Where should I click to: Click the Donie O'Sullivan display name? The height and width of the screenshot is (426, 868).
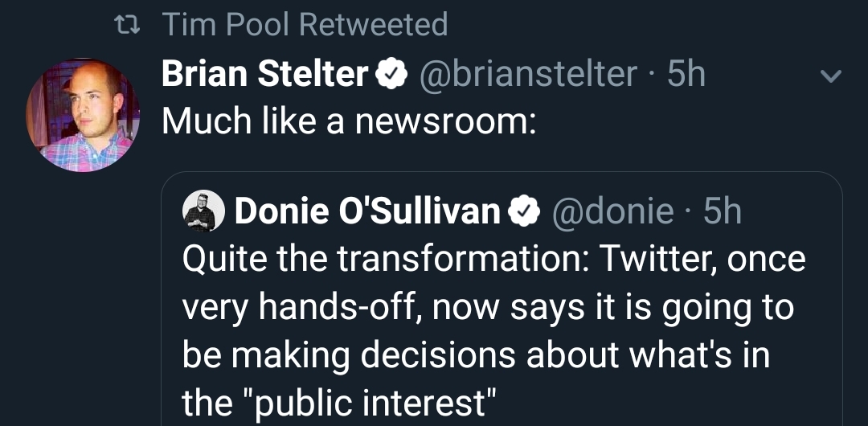coord(368,211)
